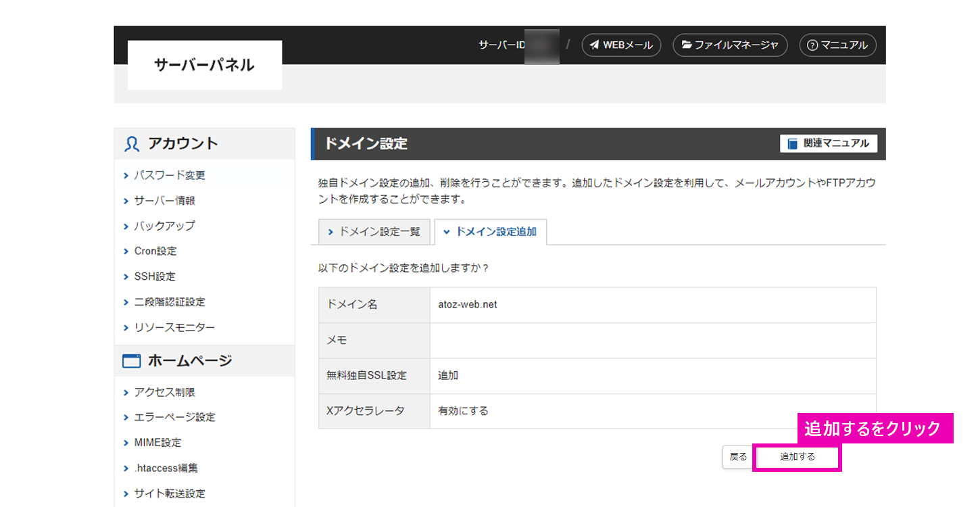Screen dimensions: 980x507
Task: Click the ドメイン名 label cell
Action: [374, 305]
